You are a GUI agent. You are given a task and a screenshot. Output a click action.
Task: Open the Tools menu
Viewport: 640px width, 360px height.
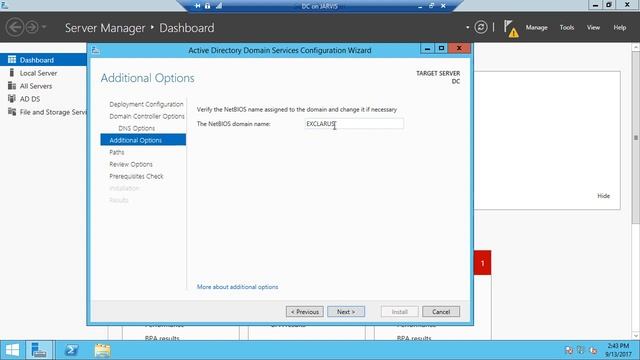tap(567, 27)
